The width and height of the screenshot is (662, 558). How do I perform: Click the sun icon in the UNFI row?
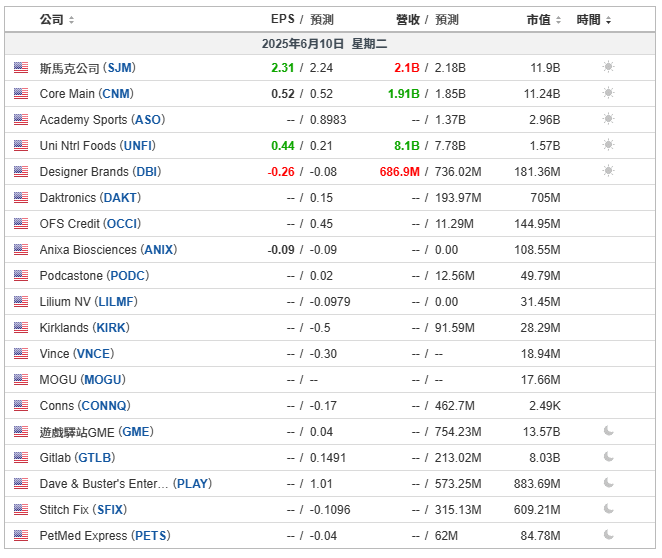point(608,145)
